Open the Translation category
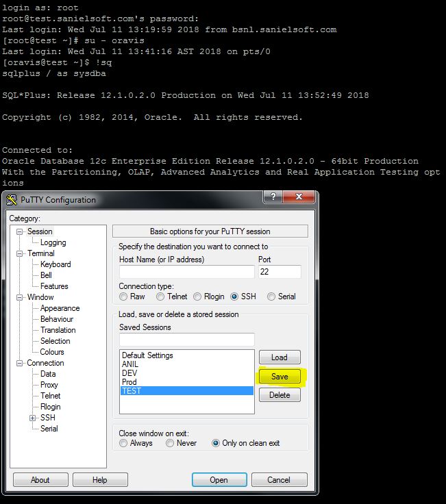This screenshot has width=446, height=504. click(58, 330)
